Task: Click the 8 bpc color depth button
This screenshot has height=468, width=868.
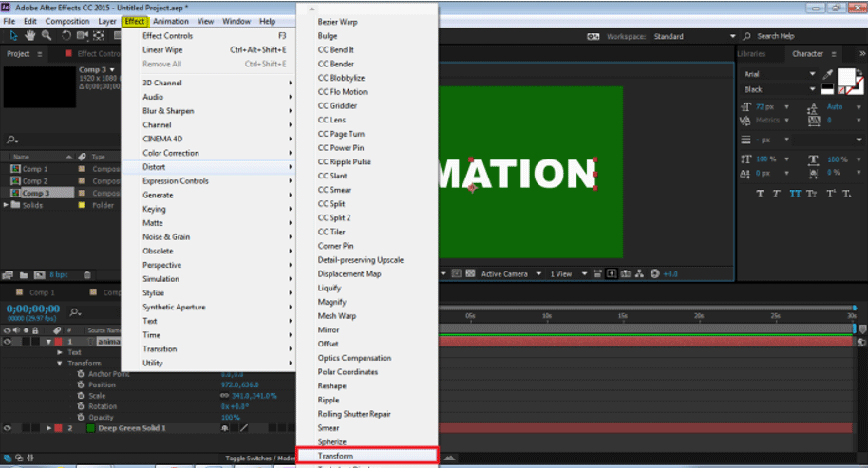Action: (59, 274)
